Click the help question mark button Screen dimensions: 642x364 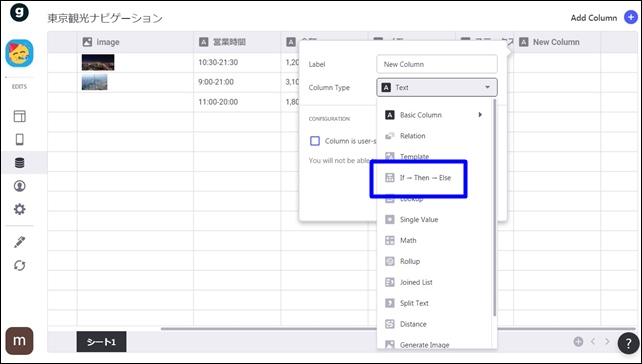click(628, 343)
